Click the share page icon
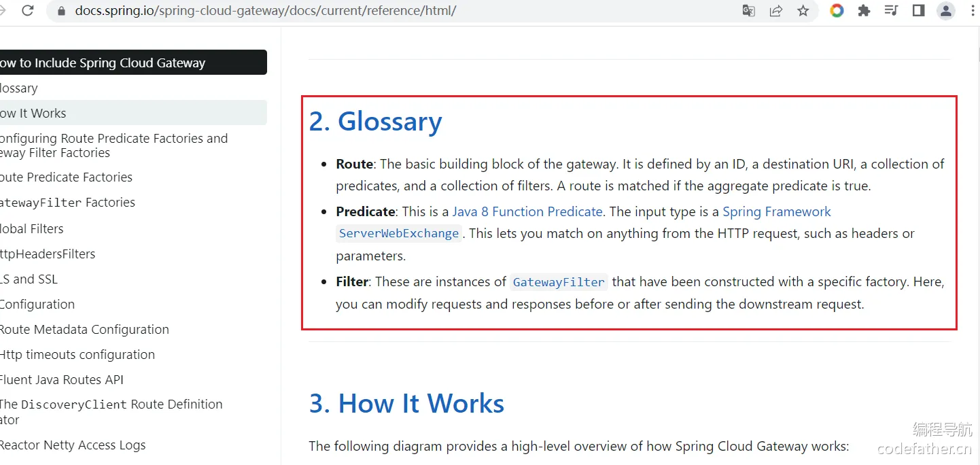Screen dimensions: 980x465 pyautogui.click(x=776, y=11)
